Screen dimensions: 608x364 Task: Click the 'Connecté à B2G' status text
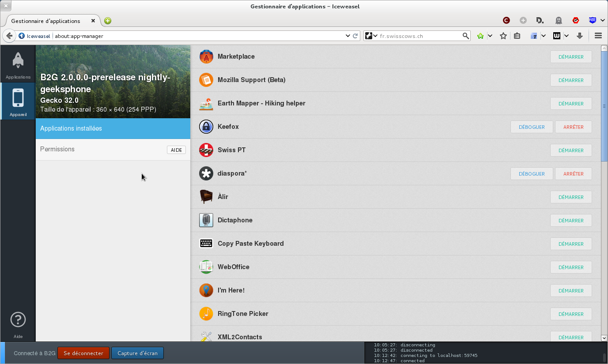click(x=35, y=353)
